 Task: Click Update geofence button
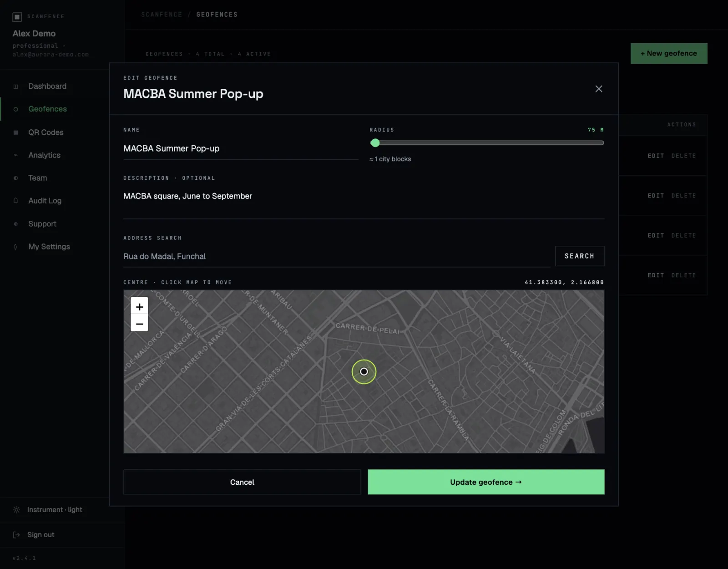[486, 482]
